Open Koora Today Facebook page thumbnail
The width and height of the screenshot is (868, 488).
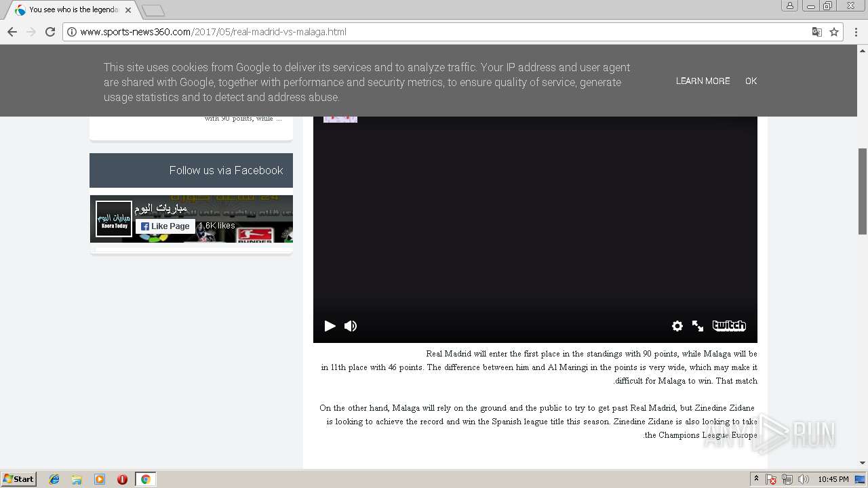tap(114, 219)
